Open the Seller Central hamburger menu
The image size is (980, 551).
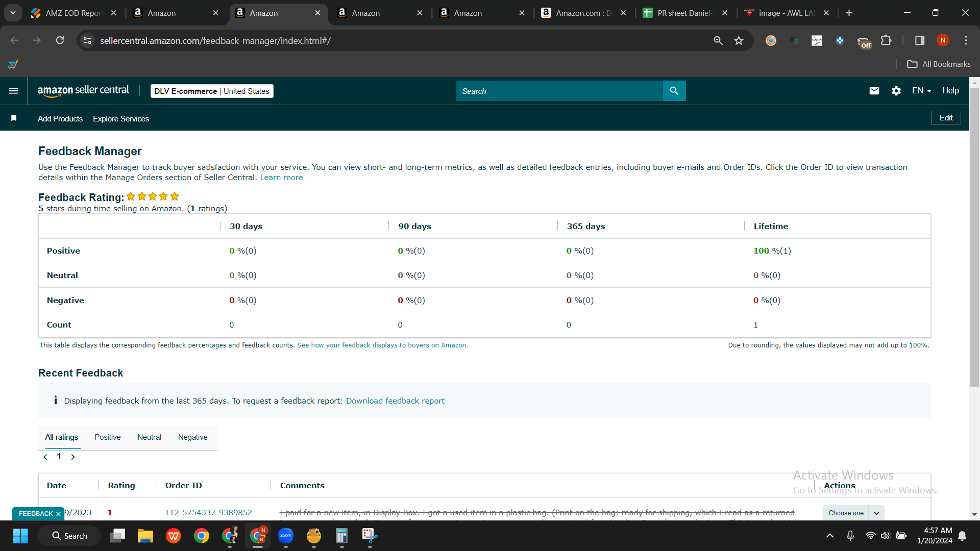point(14,91)
